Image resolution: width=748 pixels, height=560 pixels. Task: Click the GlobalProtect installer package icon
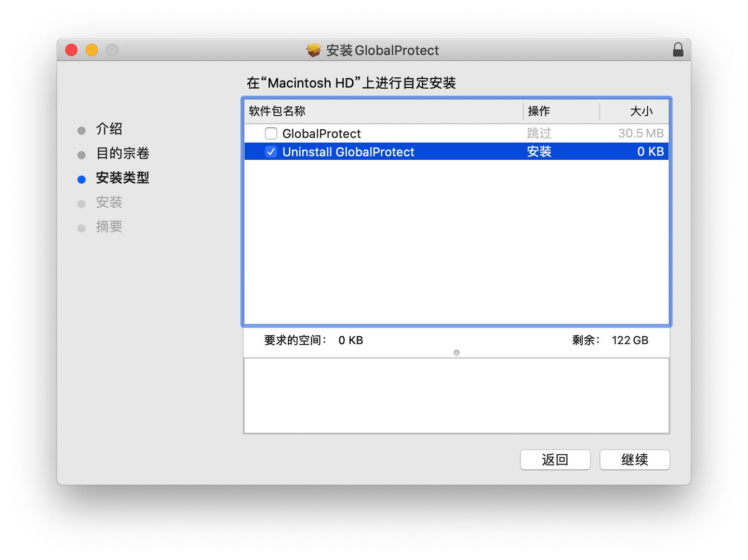(313, 50)
